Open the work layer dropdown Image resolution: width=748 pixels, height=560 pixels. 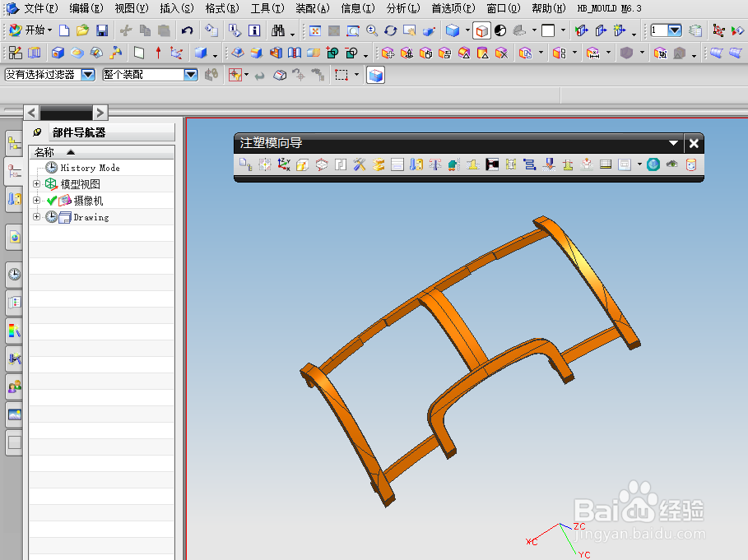(674, 30)
